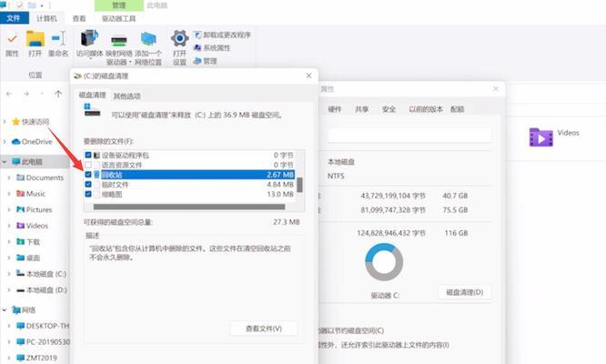606x364 pixels.
Task: Click horizontal scrollbar under files list
Action: tap(189, 207)
